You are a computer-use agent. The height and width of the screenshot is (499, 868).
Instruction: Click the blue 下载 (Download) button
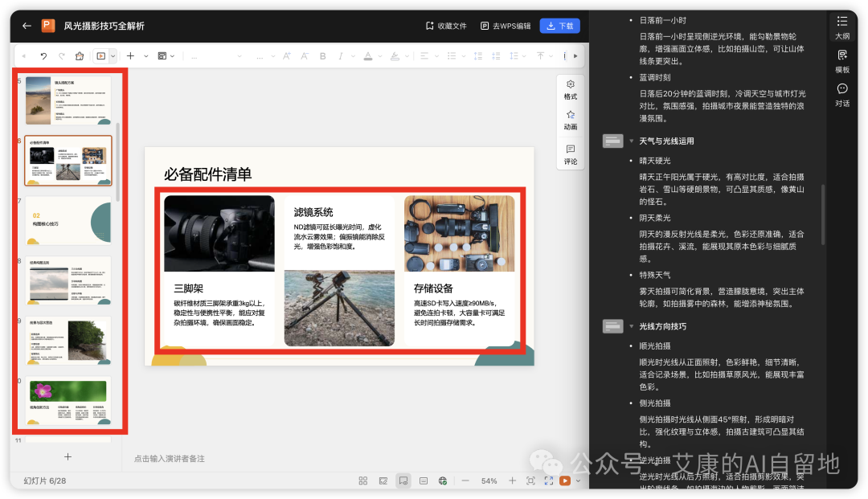559,26
